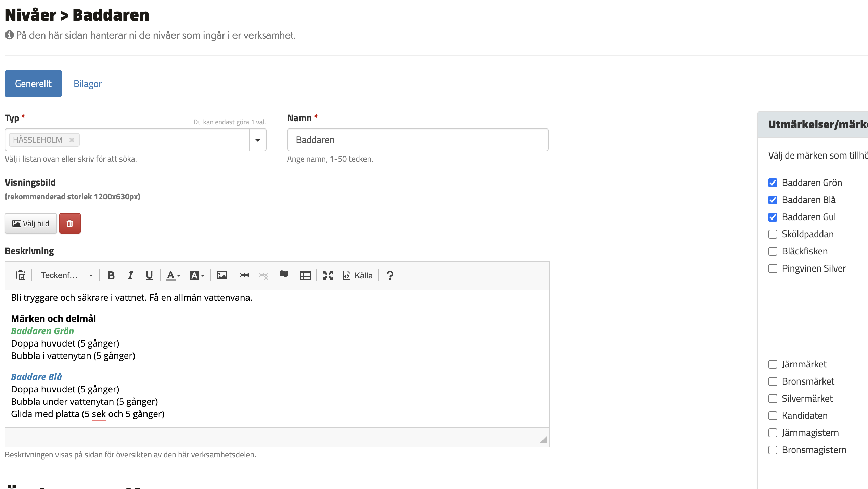Click the underline toolbar icon
The width and height of the screenshot is (868, 489).
(x=149, y=275)
